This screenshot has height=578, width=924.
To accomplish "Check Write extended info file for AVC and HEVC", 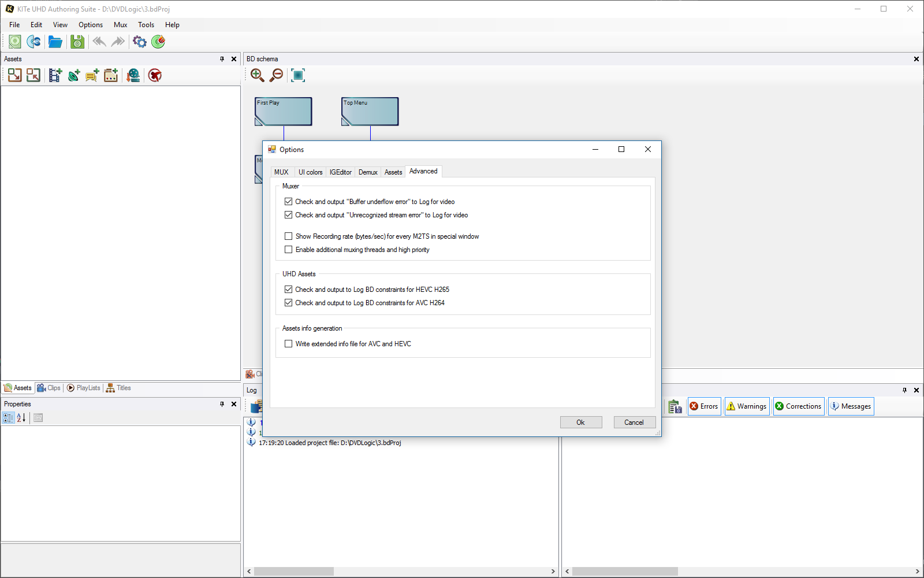I will [288, 344].
